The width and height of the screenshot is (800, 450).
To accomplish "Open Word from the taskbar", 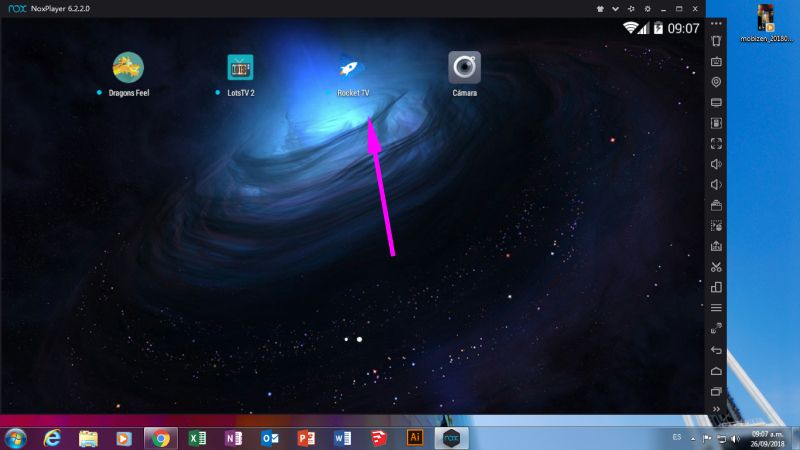I will (342, 438).
